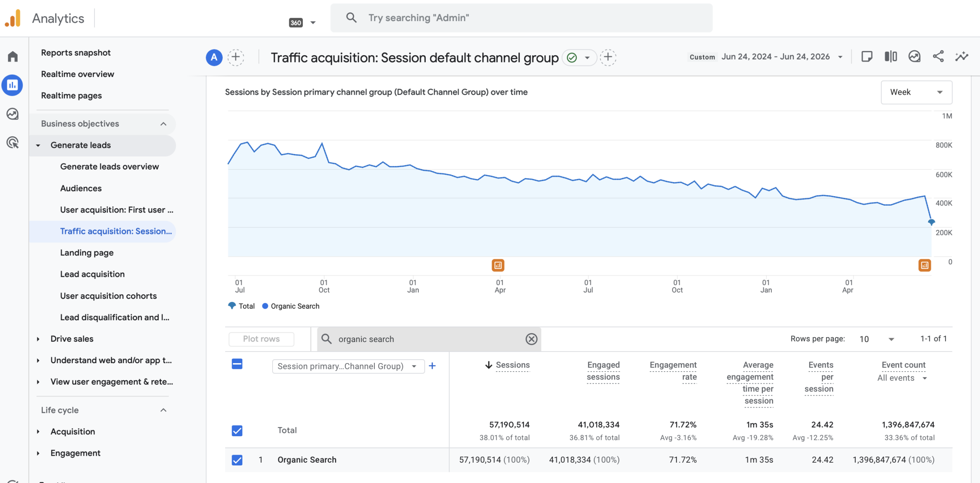Open the Reports icon in left rail

point(12,85)
